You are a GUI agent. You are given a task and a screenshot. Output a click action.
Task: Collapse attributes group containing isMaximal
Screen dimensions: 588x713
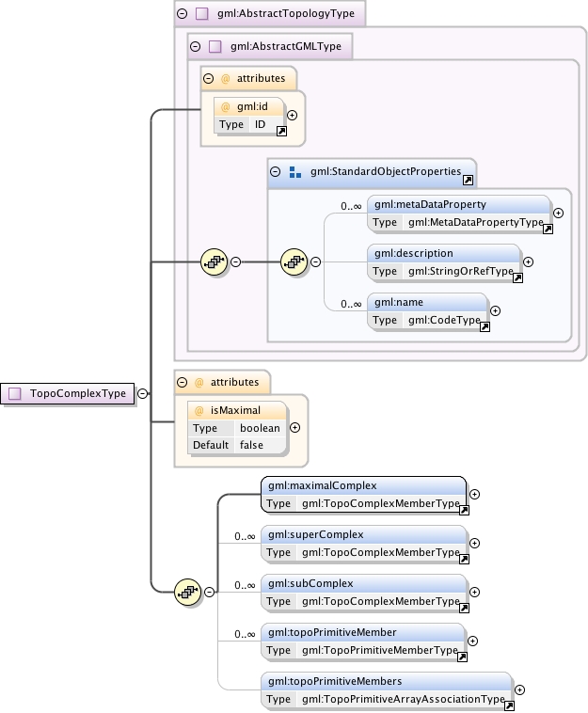pyautogui.click(x=182, y=383)
